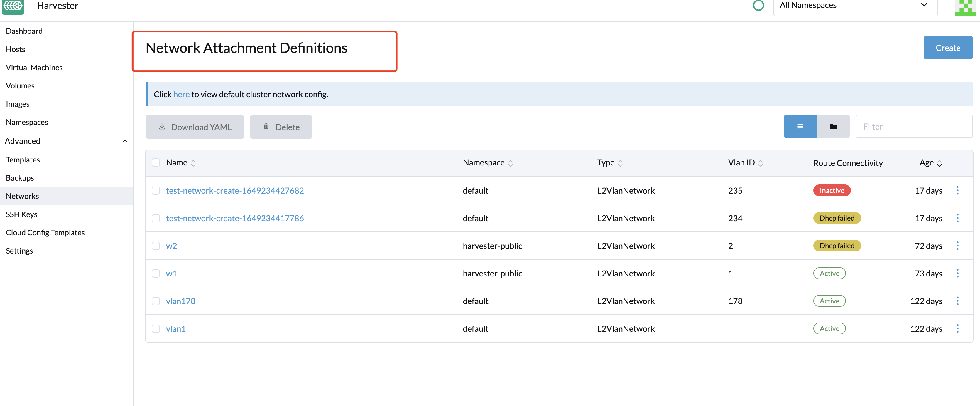The image size is (980, 406).
Task: Open row actions menu for vlan178
Action: tap(957, 301)
